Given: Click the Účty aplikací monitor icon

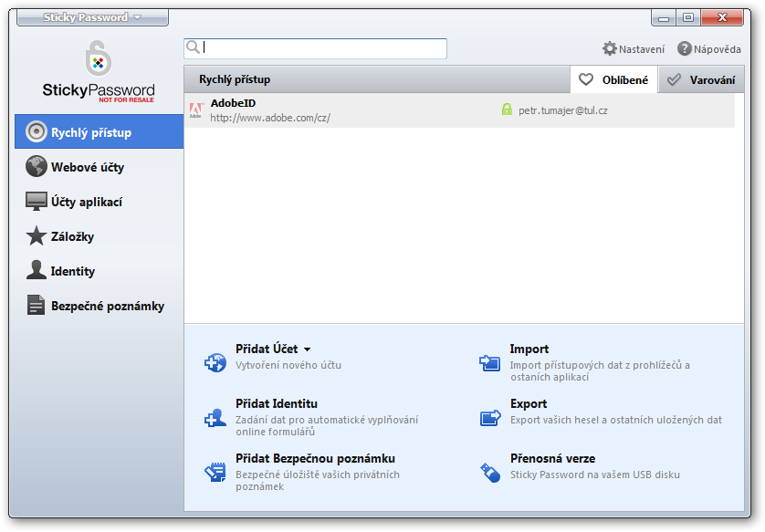Looking at the screenshot, I should pos(37,201).
